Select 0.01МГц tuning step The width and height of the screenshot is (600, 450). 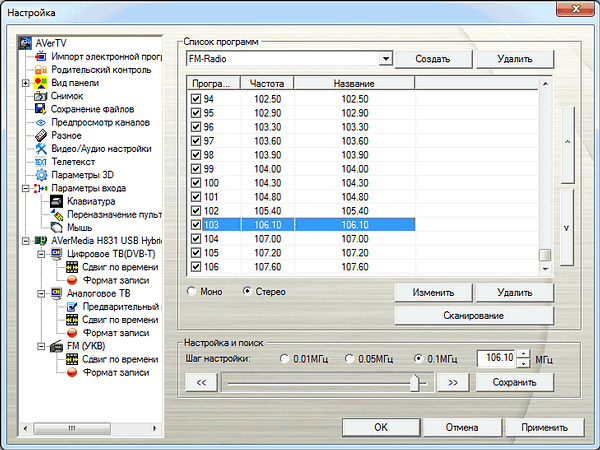[284, 359]
